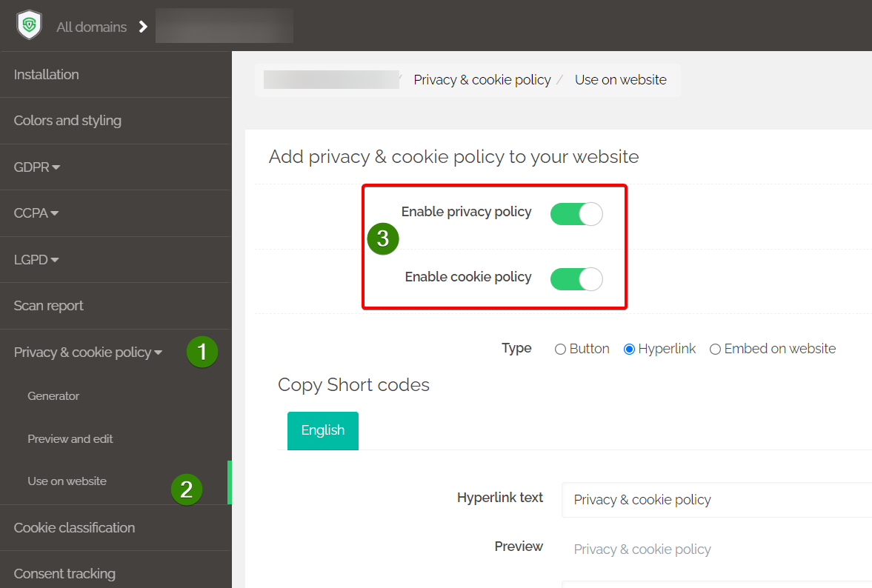Click the Privacy & cookie policy breadcrumb
872x588 pixels.
(482, 79)
